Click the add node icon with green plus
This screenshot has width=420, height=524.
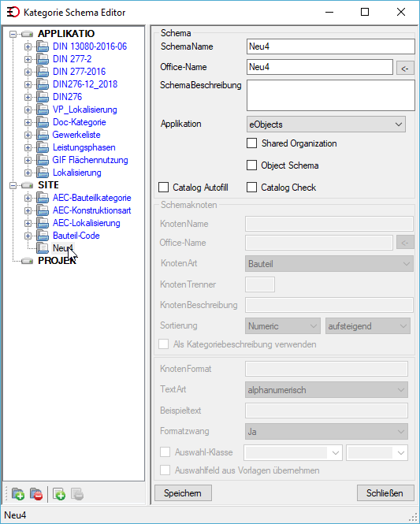[59, 493]
